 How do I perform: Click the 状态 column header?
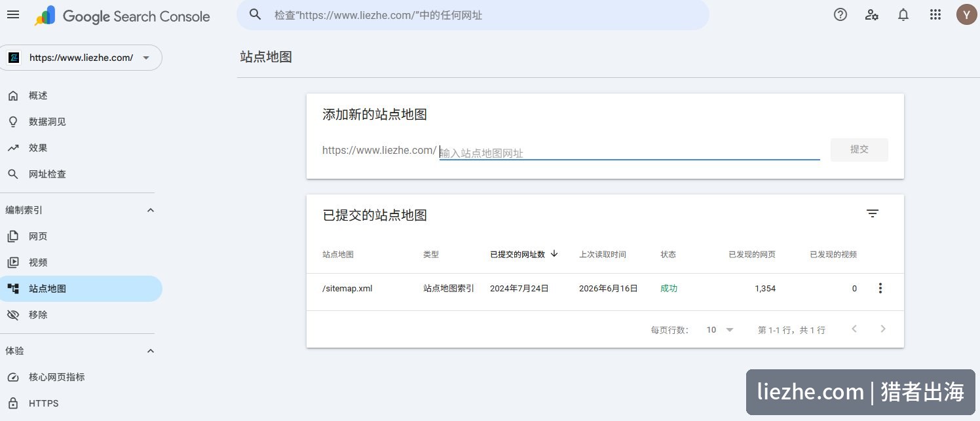pyautogui.click(x=668, y=254)
